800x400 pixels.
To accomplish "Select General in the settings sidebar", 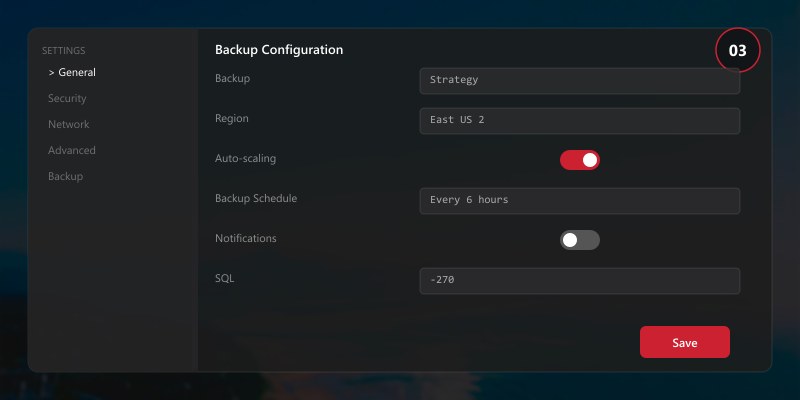I will [x=72, y=72].
